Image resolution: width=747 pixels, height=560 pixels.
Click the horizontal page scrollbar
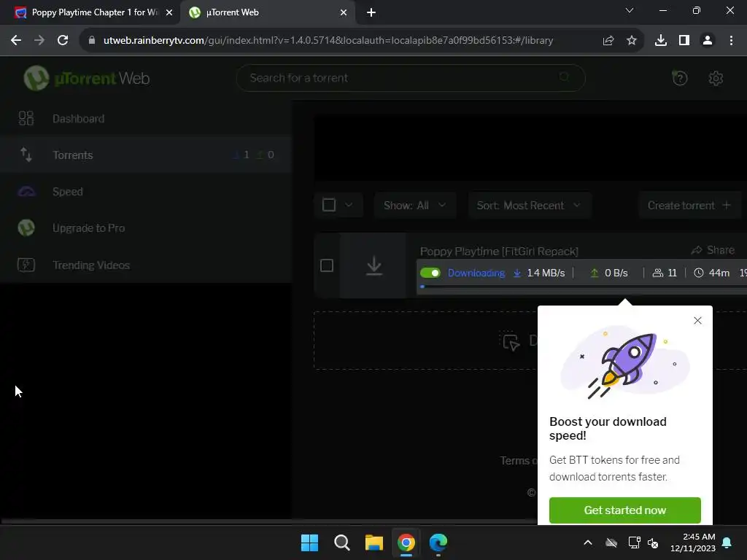pyautogui.click(x=269, y=521)
